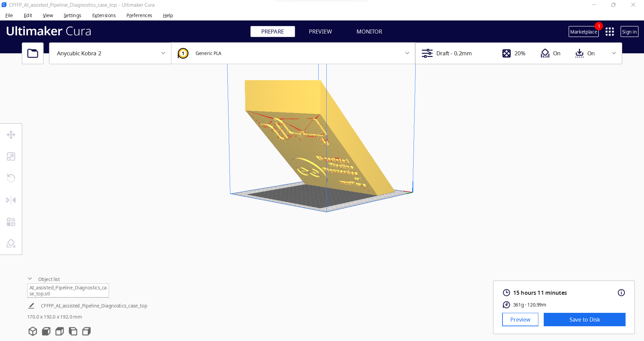Click the support status icon
Image resolution: width=644 pixels, height=341 pixels.
(545, 53)
